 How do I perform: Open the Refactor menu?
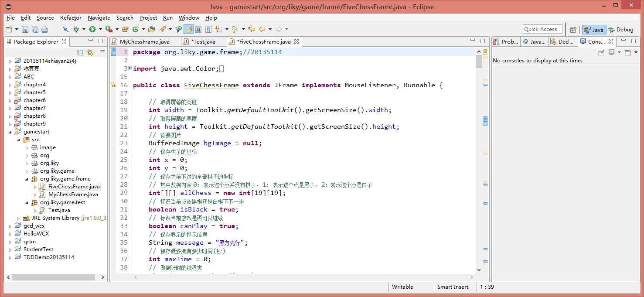pos(71,18)
